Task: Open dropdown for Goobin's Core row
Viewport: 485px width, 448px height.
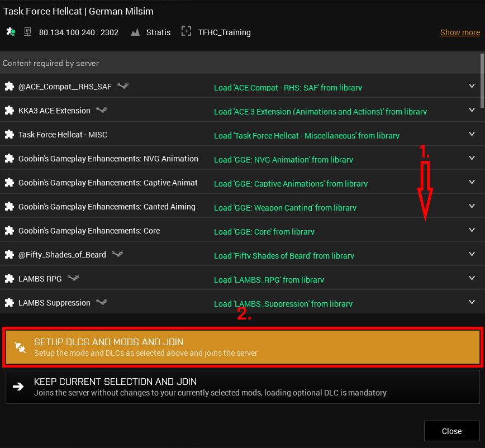Action: (x=472, y=230)
